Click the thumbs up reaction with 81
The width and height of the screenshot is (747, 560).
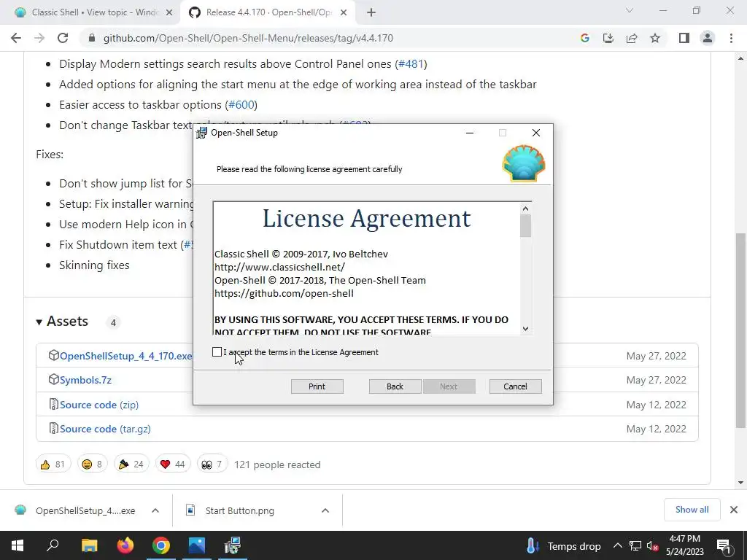(x=53, y=464)
